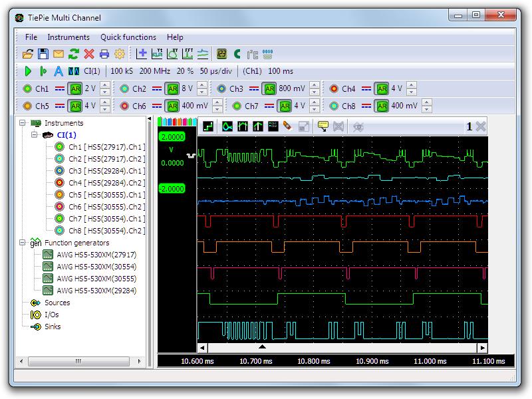Click the cyan curve icon in the graph toolbar
This screenshot has width=532, height=399.
[227, 127]
